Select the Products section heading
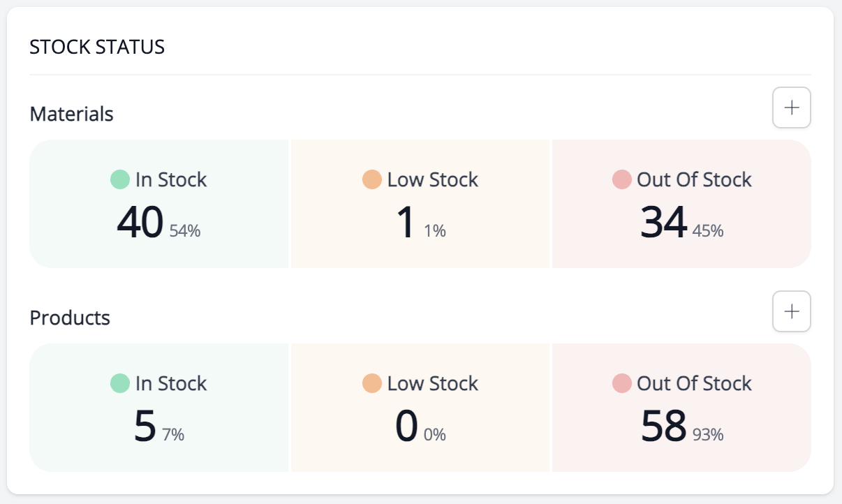The width and height of the screenshot is (842, 504). click(70, 318)
